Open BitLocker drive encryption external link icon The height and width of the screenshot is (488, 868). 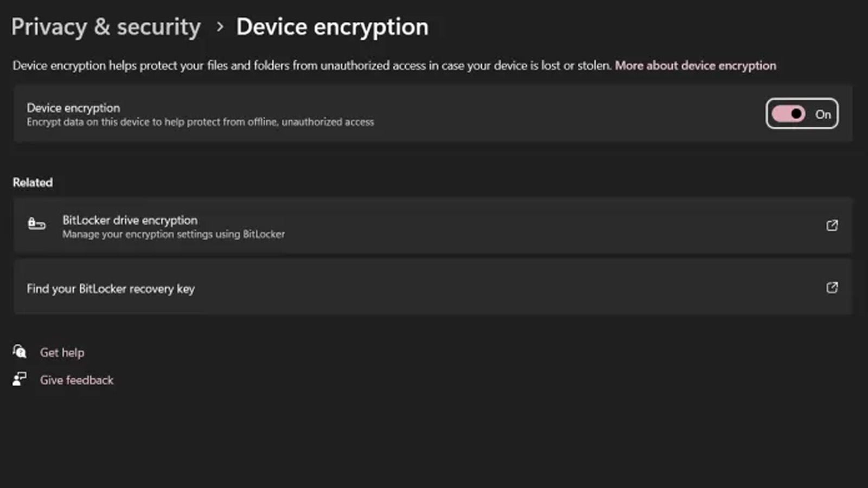point(832,226)
